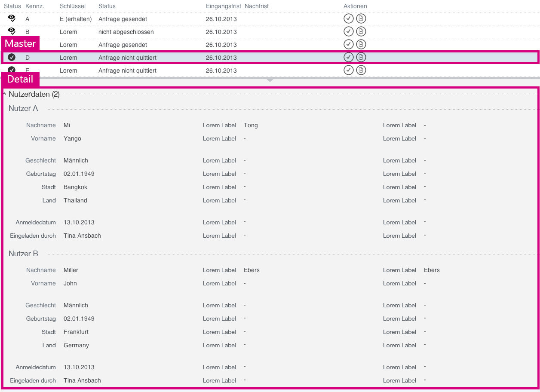Open the document action icon in row D
Image resolution: width=540 pixels, height=392 pixels.
(361, 57)
